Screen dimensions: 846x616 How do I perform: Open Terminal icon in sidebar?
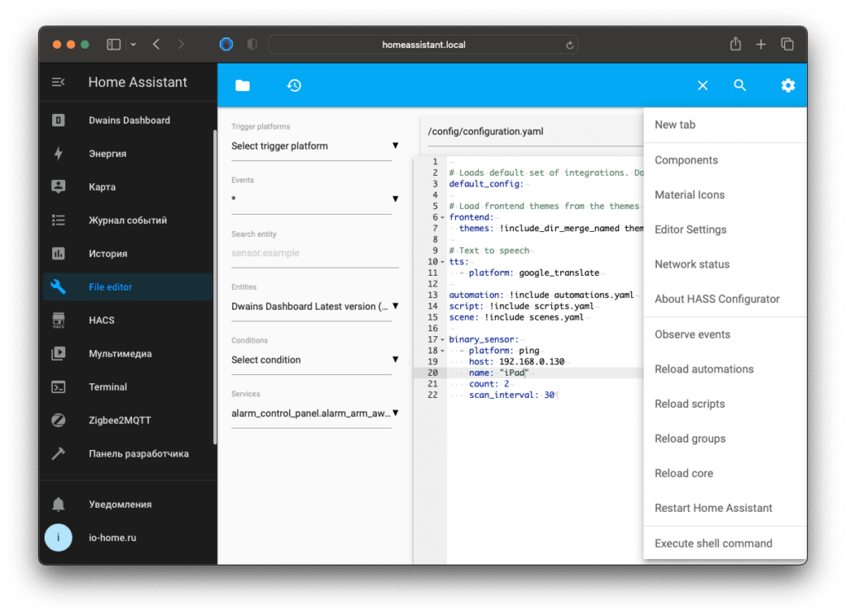pos(59,387)
